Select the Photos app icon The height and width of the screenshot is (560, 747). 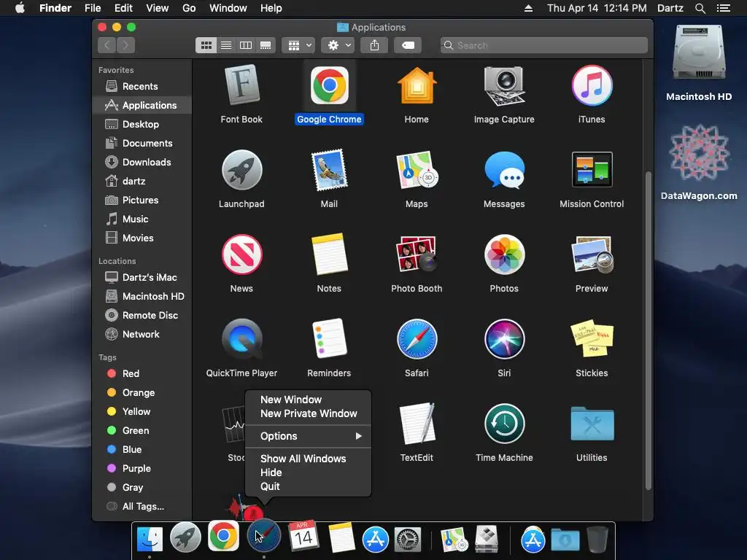(504, 254)
